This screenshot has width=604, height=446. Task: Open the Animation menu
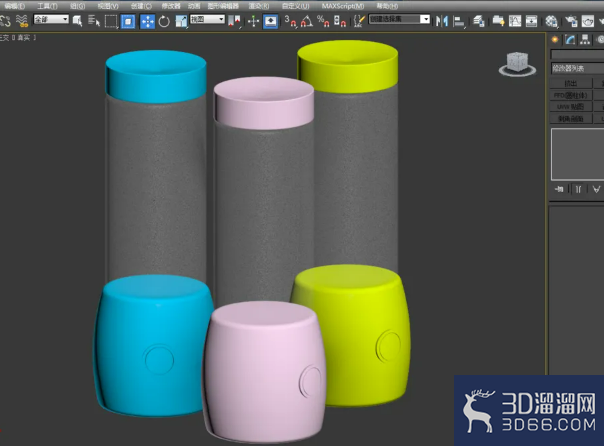[194, 6]
